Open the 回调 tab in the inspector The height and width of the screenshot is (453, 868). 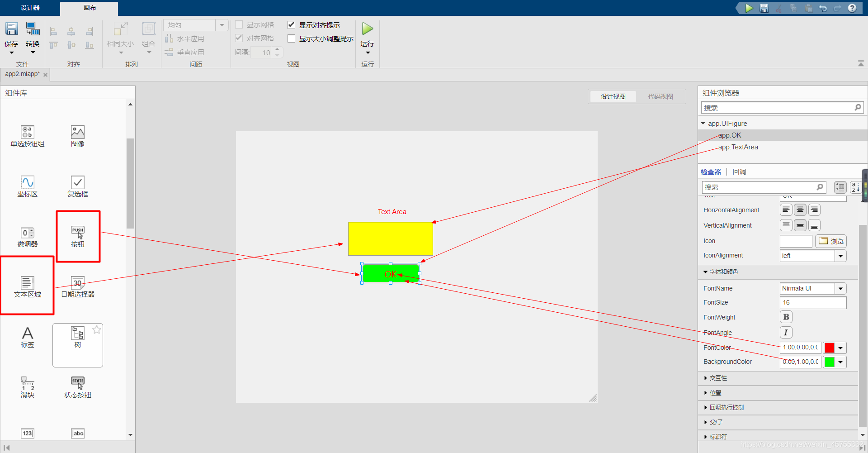click(739, 172)
